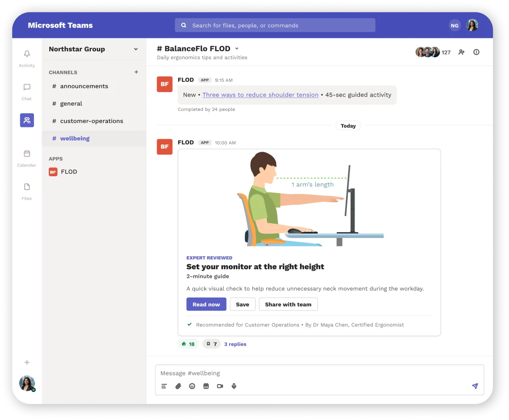The width and height of the screenshot is (509, 420).
Task: Click the Read now button
Action: click(x=206, y=304)
